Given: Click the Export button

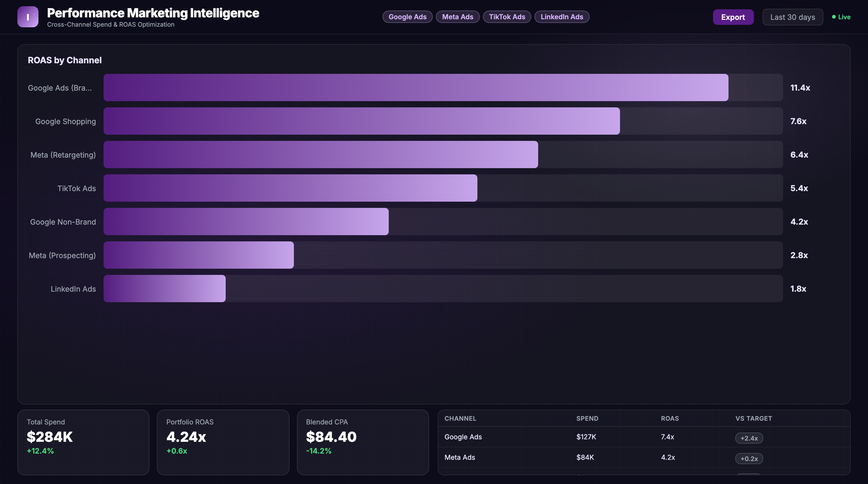Looking at the screenshot, I should click(x=733, y=17).
